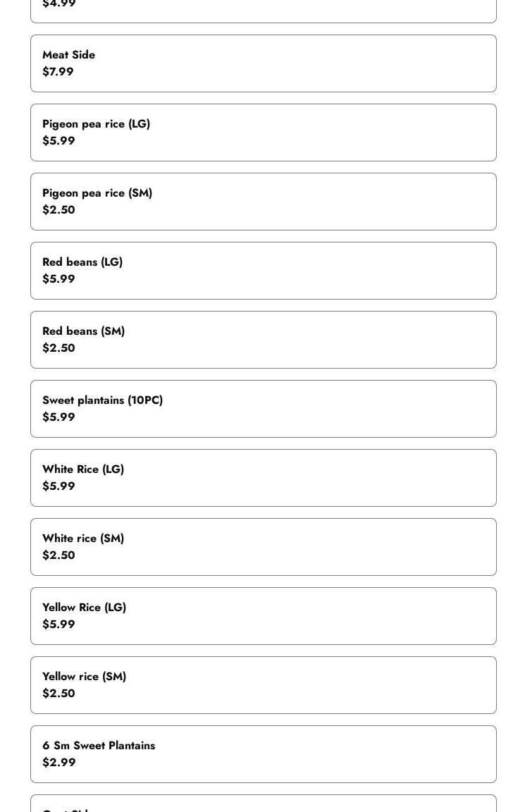Click $5.99 price under Sweet plantains (10PC)
This screenshot has height=812, width=513.
pos(58,417)
